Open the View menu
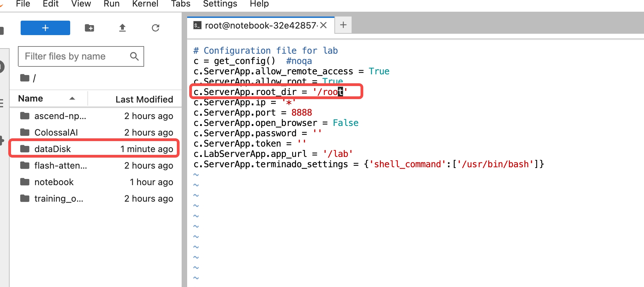This screenshot has height=287, width=644. [x=81, y=4]
